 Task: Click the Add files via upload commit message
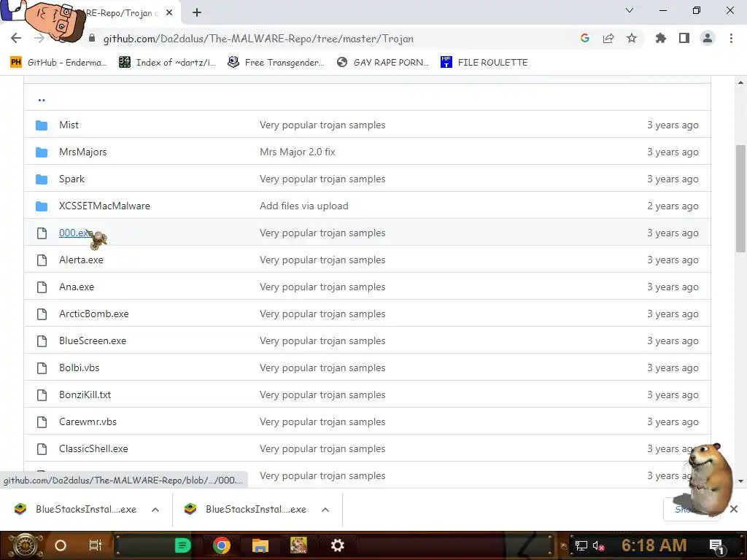coord(304,206)
